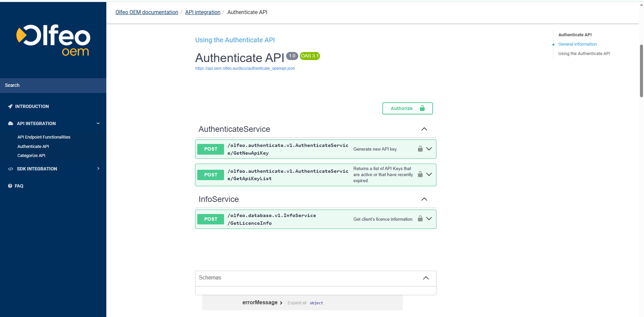Click the padlock icon on GetNewApiKey row
The width and height of the screenshot is (644, 317).
coord(420,149)
